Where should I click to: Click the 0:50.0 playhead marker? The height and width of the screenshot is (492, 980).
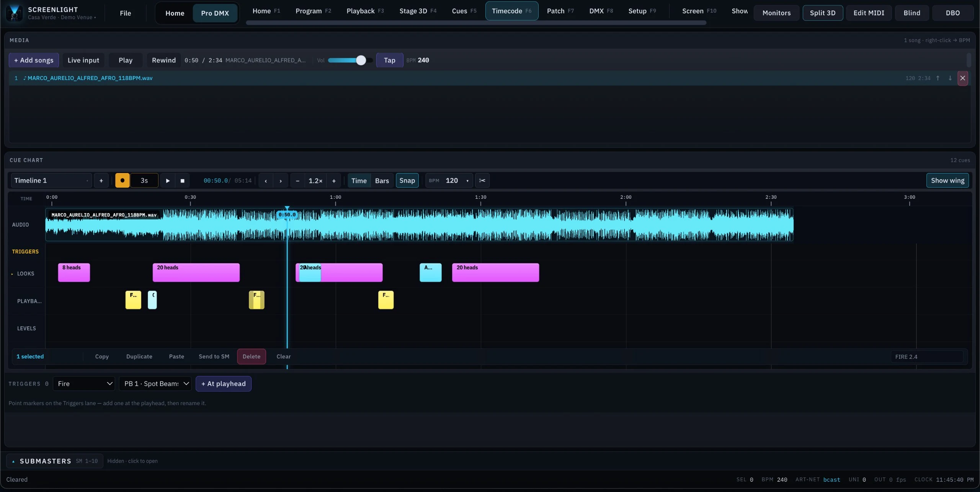(x=287, y=214)
